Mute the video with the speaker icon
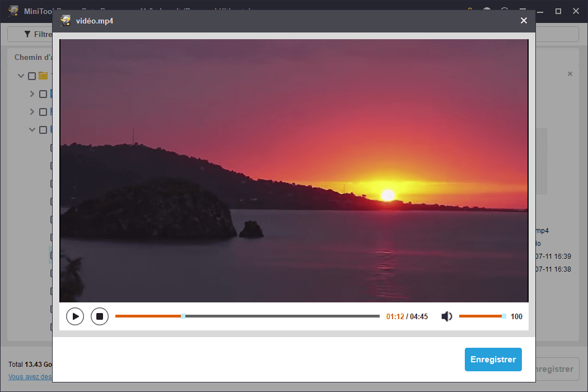Viewport: 588px width, 392px height. coord(446,316)
